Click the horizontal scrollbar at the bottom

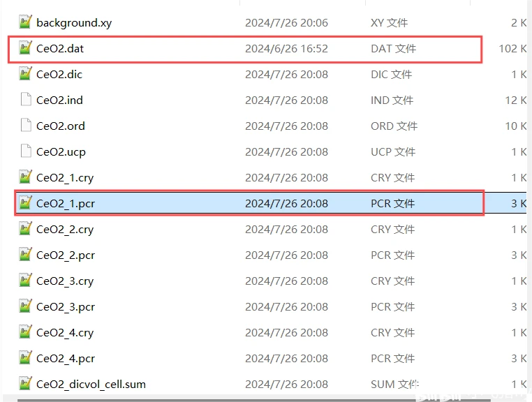209,399
